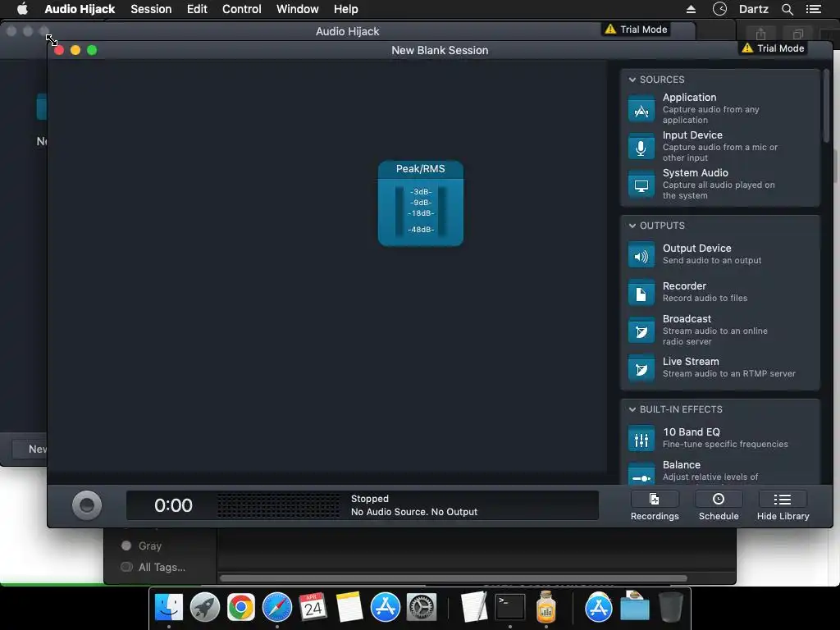Select the Gray tag in Finder sidebar
Image resolution: width=840 pixels, height=630 pixels.
click(x=141, y=546)
